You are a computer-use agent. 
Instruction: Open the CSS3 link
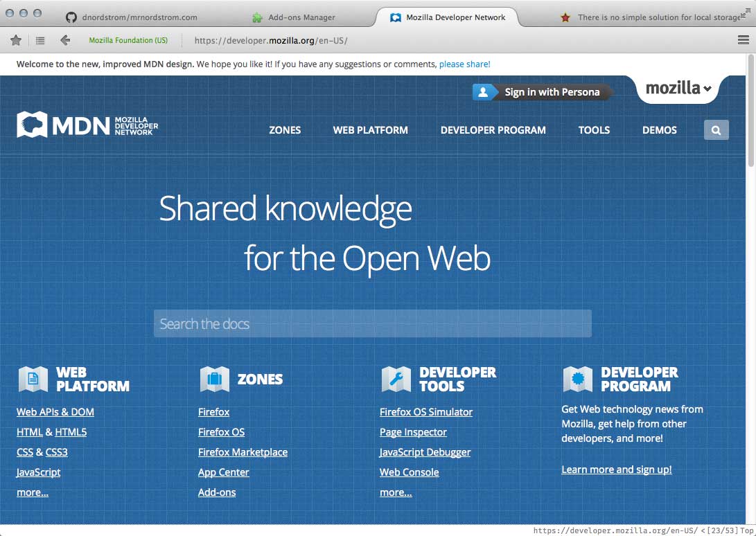56,452
